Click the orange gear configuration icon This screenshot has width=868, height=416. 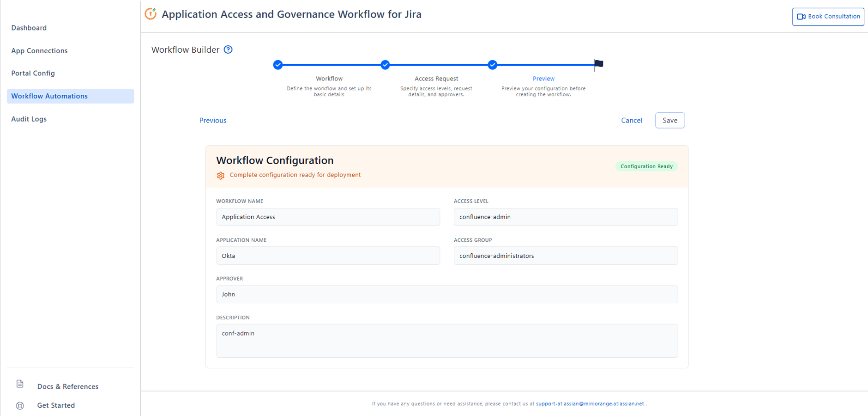click(221, 175)
